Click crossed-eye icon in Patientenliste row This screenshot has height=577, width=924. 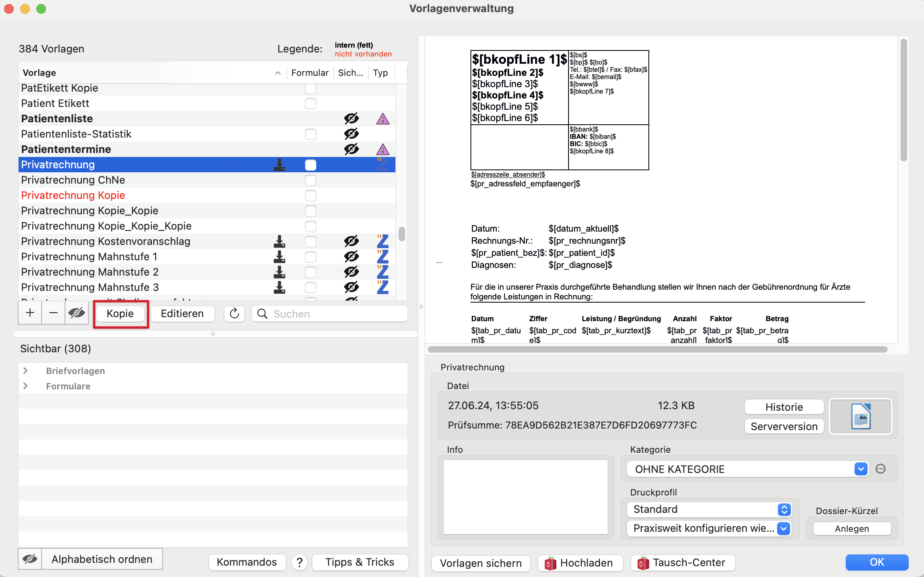[x=351, y=119]
